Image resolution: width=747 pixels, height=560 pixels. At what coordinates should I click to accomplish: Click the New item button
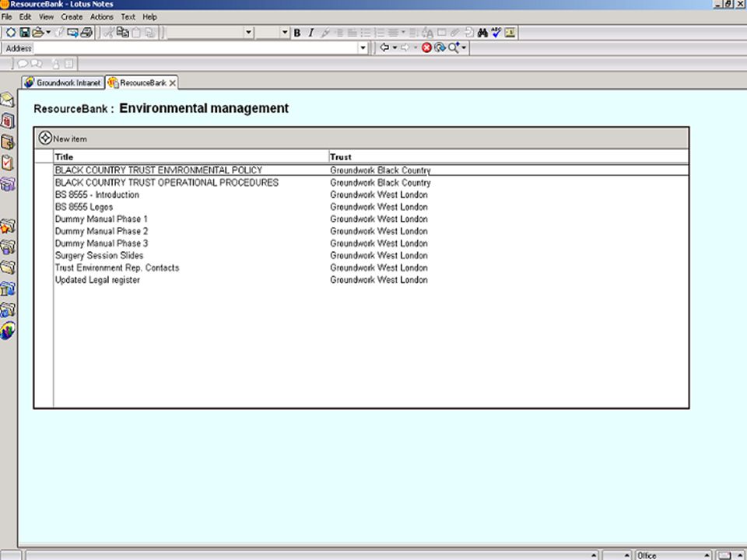(63, 138)
